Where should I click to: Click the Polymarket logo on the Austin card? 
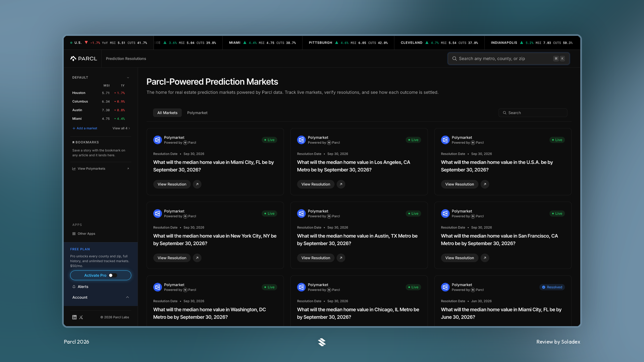301,214
